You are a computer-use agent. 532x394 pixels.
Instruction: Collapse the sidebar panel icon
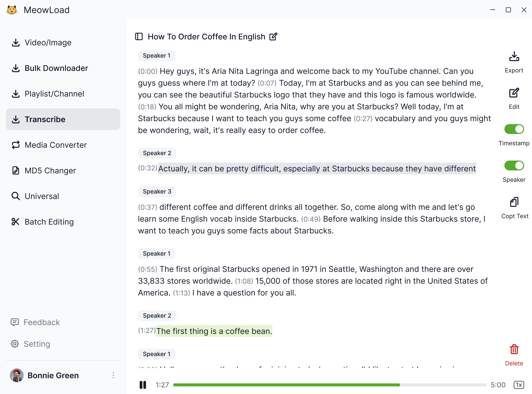[x=139, y=37]
